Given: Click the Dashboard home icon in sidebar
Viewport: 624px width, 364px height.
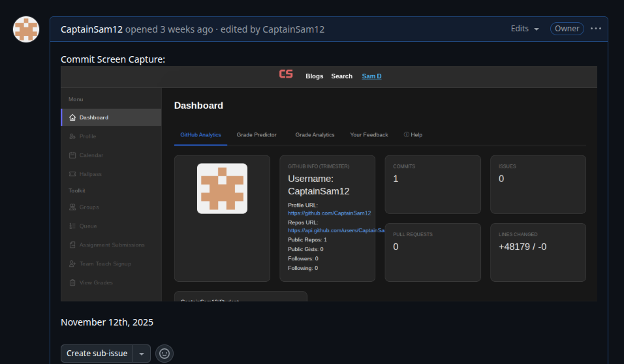Looking at the screenshot, I should (72, 118).
